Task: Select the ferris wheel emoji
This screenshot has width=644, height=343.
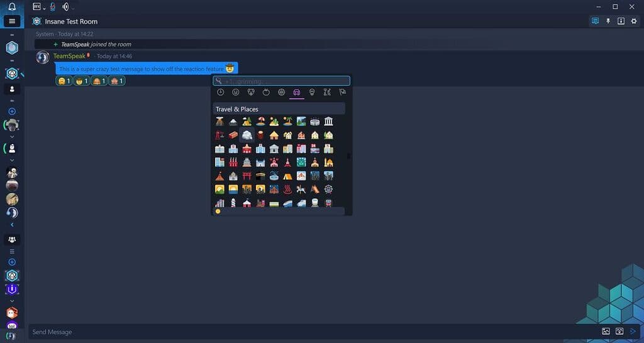Action: (x=328, y=189)
